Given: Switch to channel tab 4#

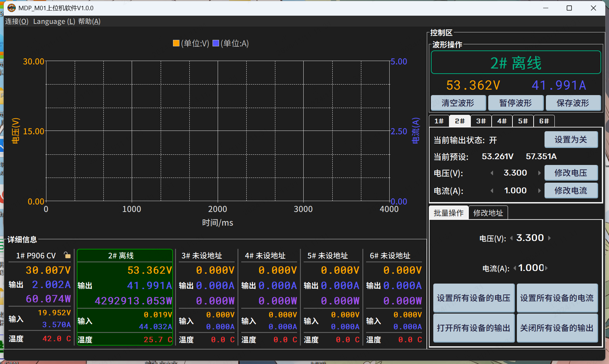Looking at the screenshot, I should [502, 121].
